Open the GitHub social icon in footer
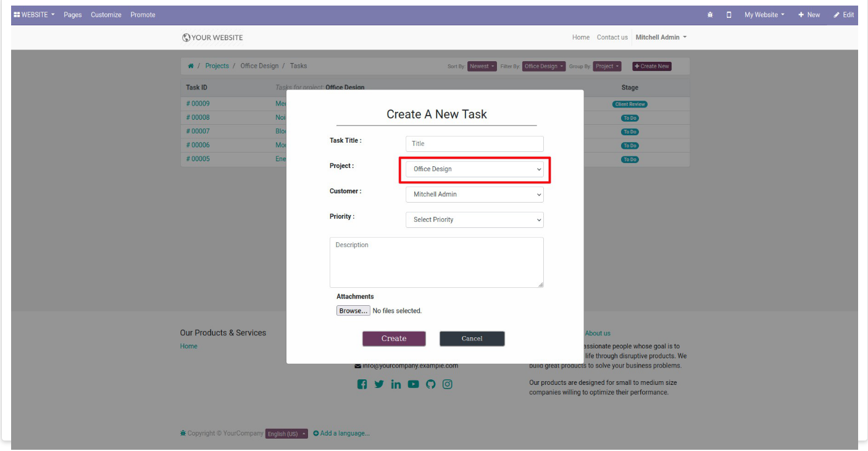 (x=430, y=384)
